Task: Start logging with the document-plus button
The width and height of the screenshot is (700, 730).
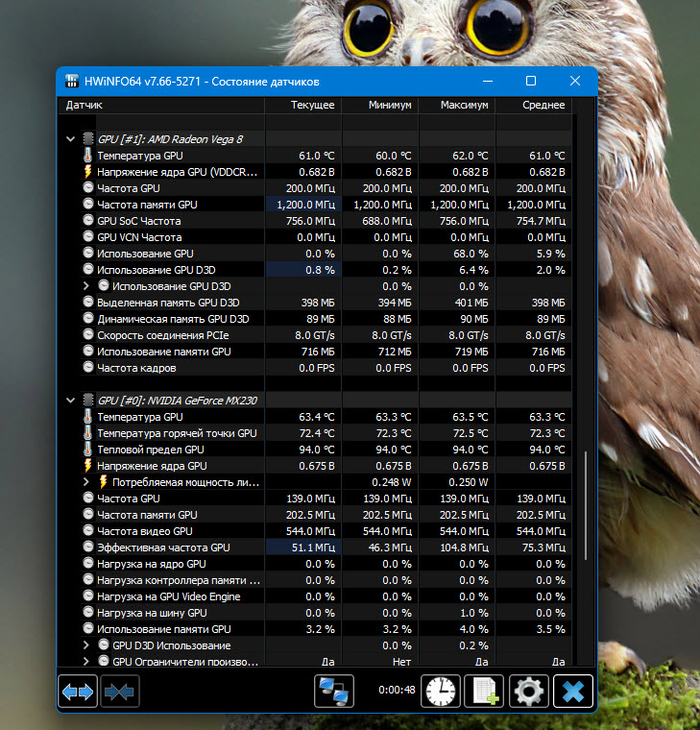Action: coord(484,692)
